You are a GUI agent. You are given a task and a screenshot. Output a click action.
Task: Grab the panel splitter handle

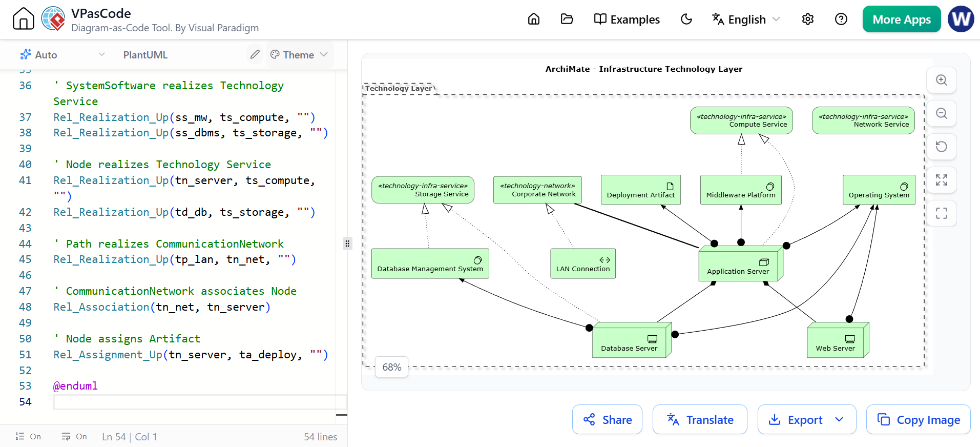pos(347,243)
